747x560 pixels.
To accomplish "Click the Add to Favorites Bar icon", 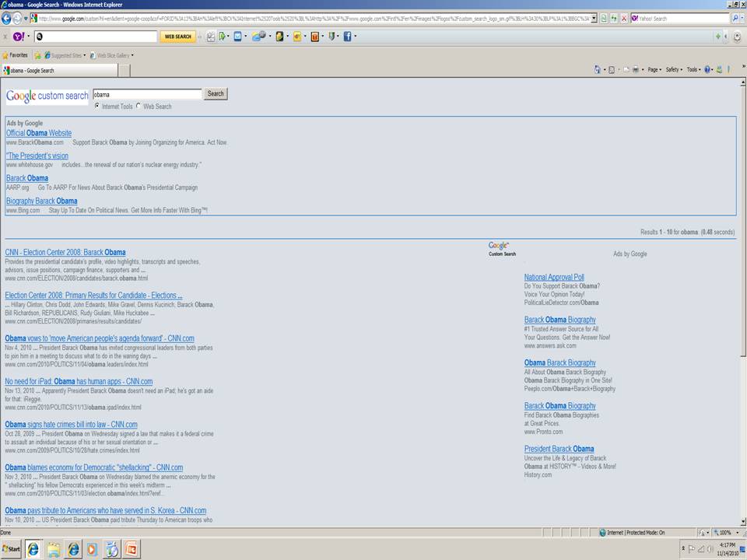I will point(37,55).
